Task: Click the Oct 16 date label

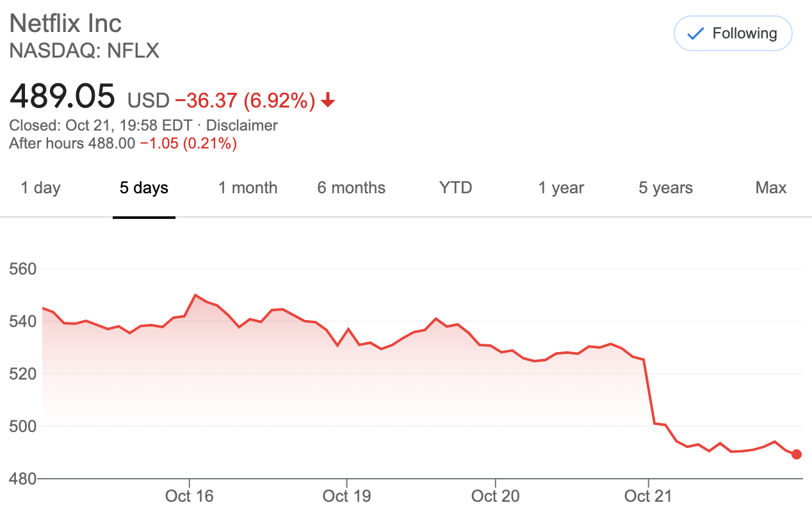Action: click(189, 496)
